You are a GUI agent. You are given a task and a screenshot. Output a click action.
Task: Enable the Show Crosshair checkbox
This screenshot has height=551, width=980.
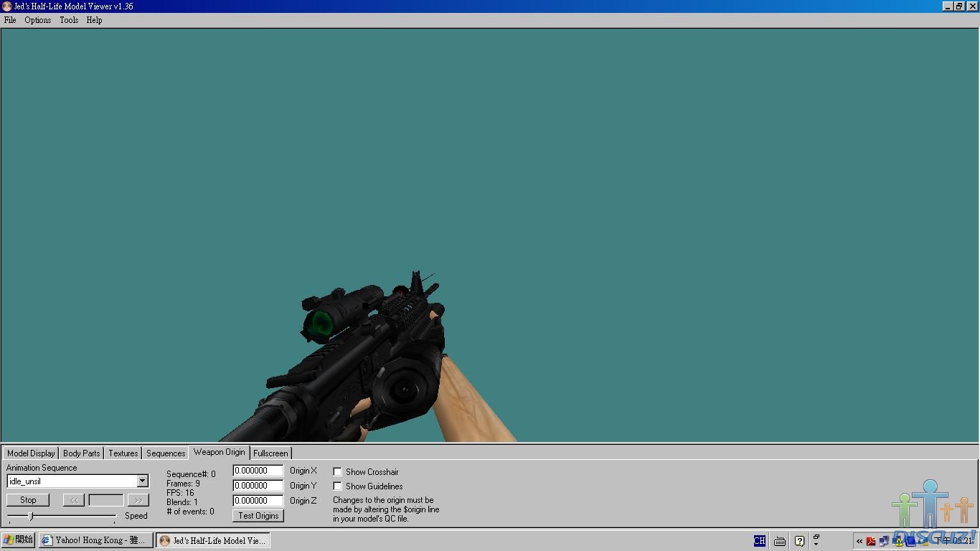(337, 471)
